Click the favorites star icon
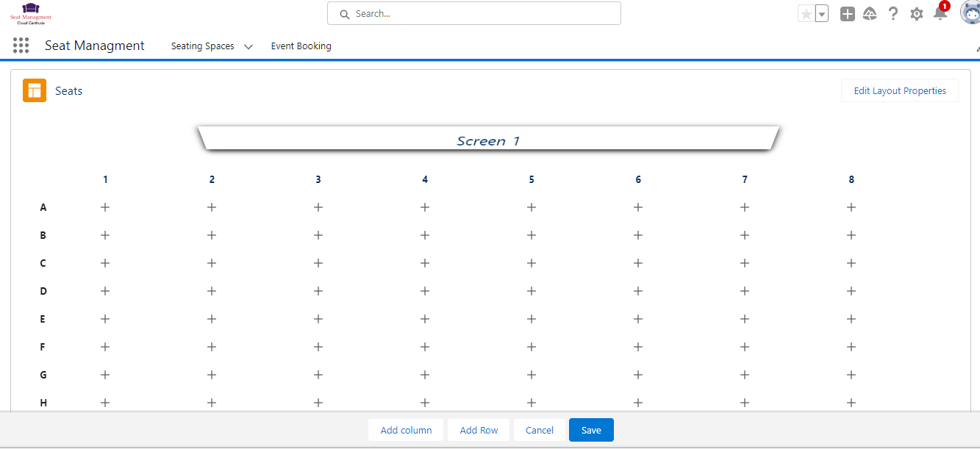Image resolution: width=980 pixels, height=449 pixels. (806, 14)
